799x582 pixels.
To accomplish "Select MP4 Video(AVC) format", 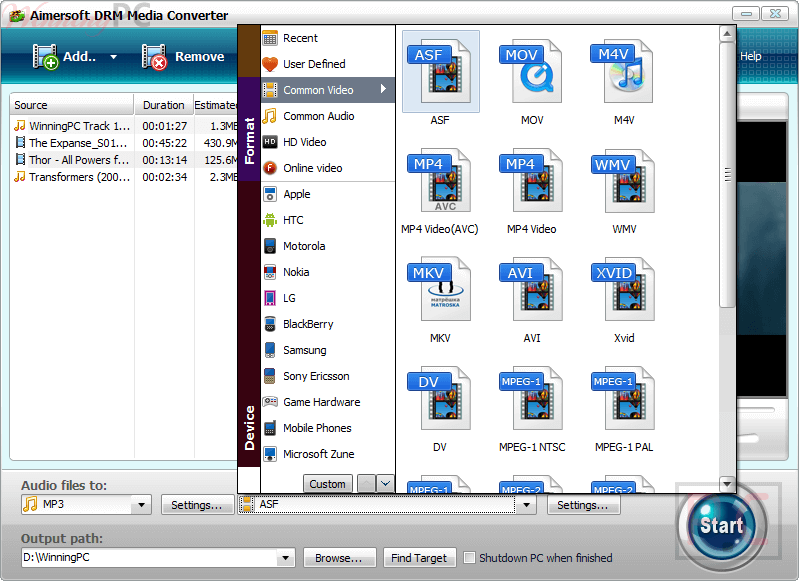I will 440,181.
